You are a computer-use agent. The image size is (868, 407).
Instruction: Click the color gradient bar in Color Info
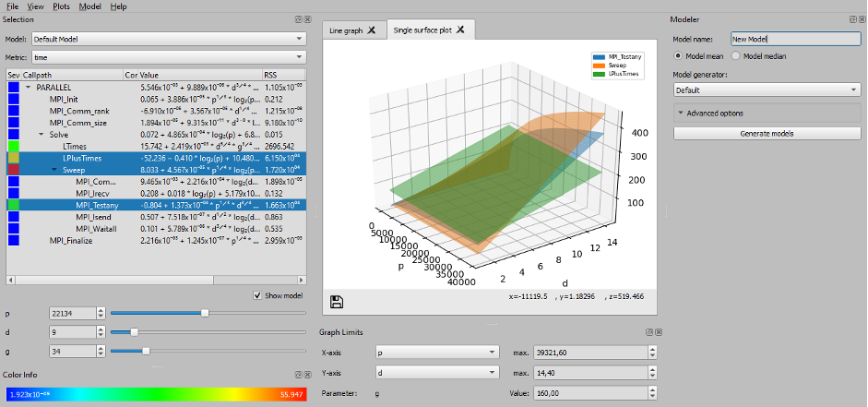tap(156, 394)
